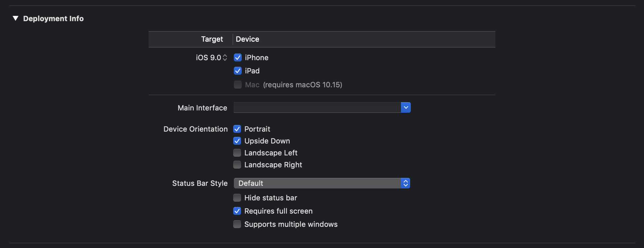The width and height of the screenshot is (644, 248).
Task: Click the Device column header
Action: click(247, 39)
